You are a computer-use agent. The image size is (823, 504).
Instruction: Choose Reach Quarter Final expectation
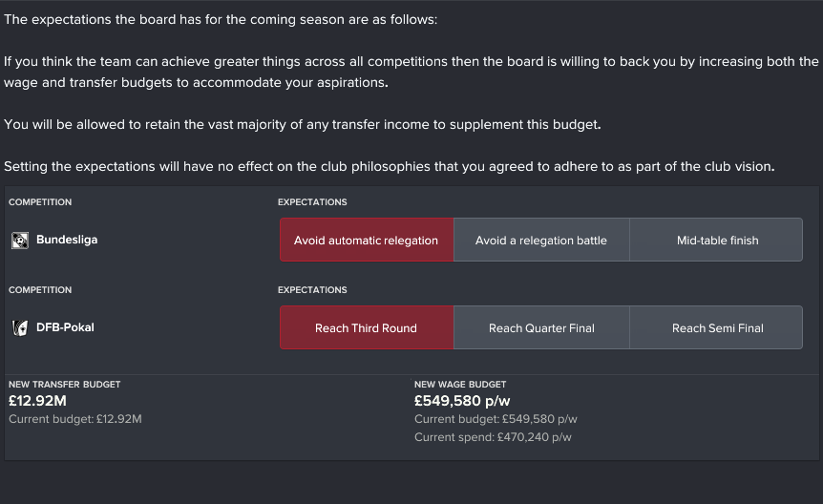point(541,327)
